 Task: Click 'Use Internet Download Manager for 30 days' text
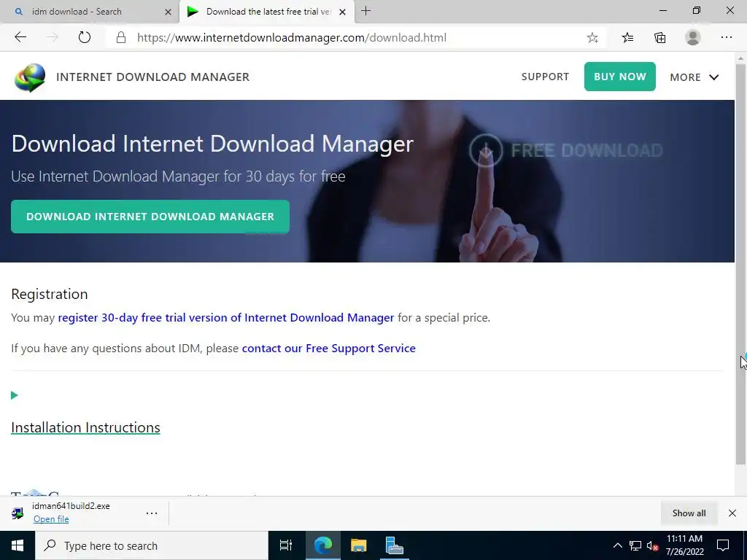(x=178, y=176)
